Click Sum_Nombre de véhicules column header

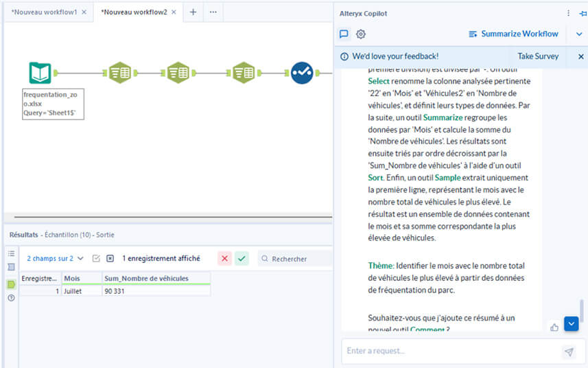click(x=156, y=279)
